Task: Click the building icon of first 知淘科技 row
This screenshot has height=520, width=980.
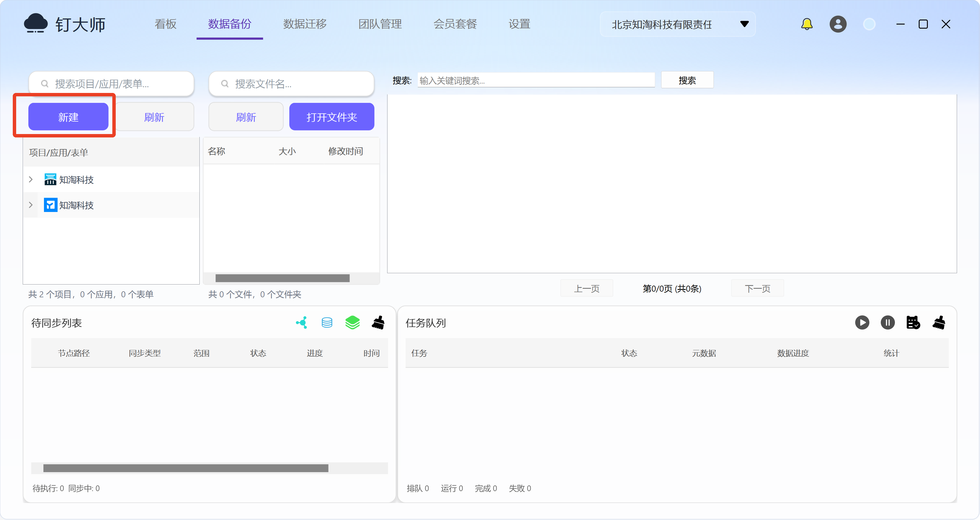Action: pyautogui.click(x=50, y=179)
